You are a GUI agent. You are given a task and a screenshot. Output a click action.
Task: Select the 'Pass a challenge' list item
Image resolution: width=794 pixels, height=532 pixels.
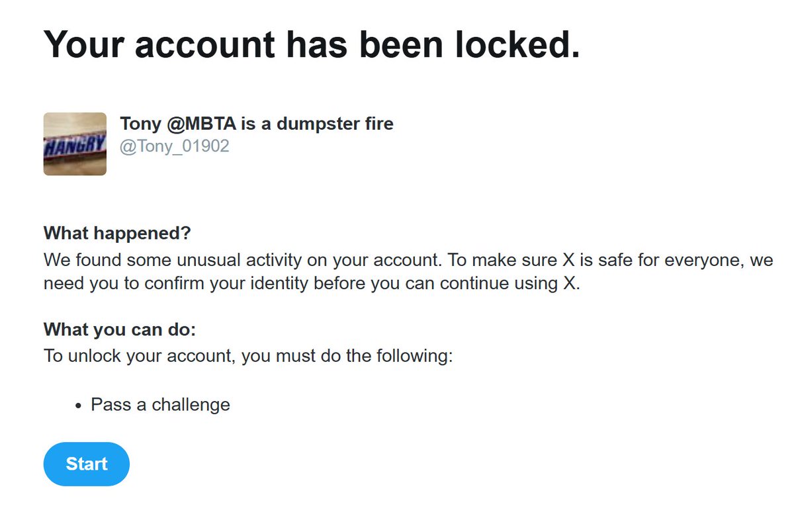[x=161, y=404]
